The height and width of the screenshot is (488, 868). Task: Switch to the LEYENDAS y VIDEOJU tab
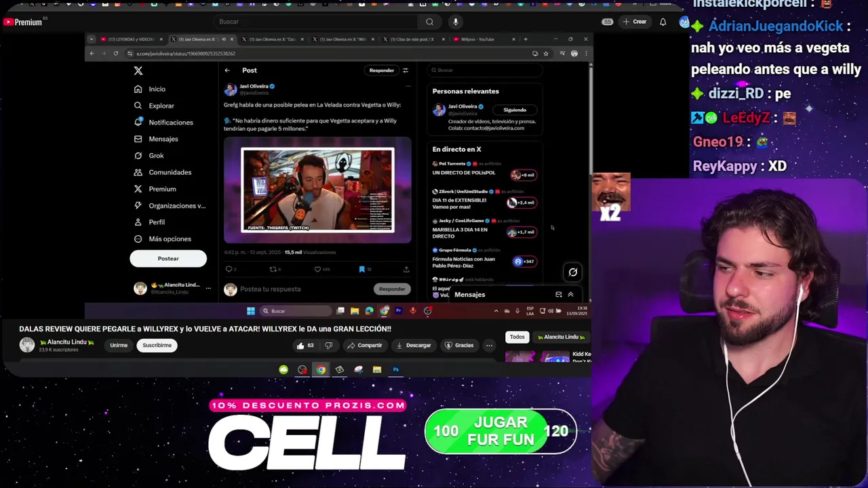coord(132,39)
